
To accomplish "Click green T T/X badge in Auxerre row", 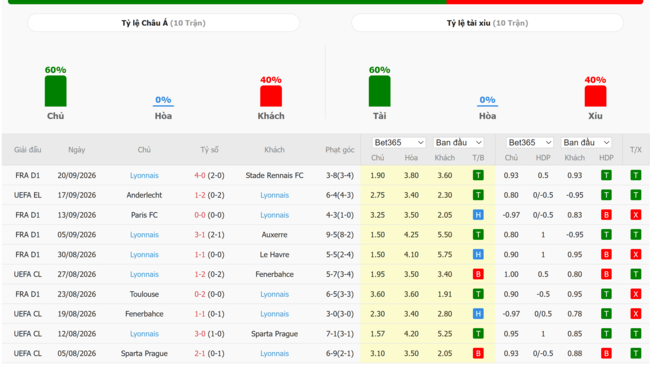I will coord(635,235).
